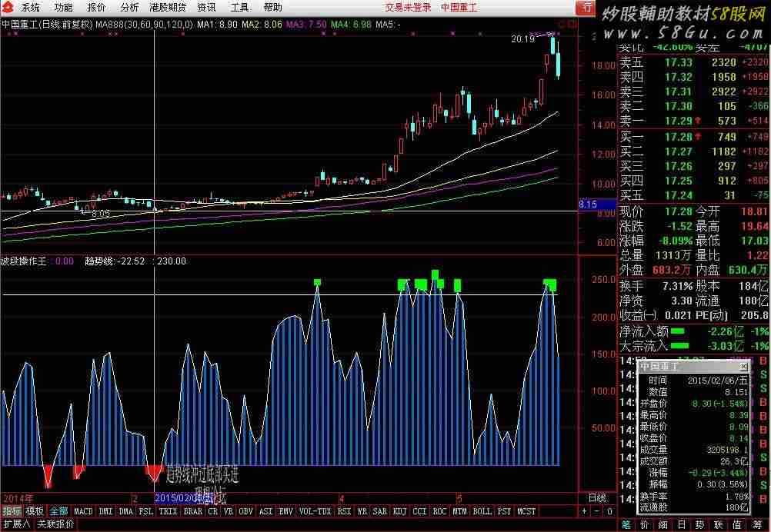The image size is (771, 532).
Task: Switch to the TRIX indicator
Action: pyautogui.click(x=169, y=511)
